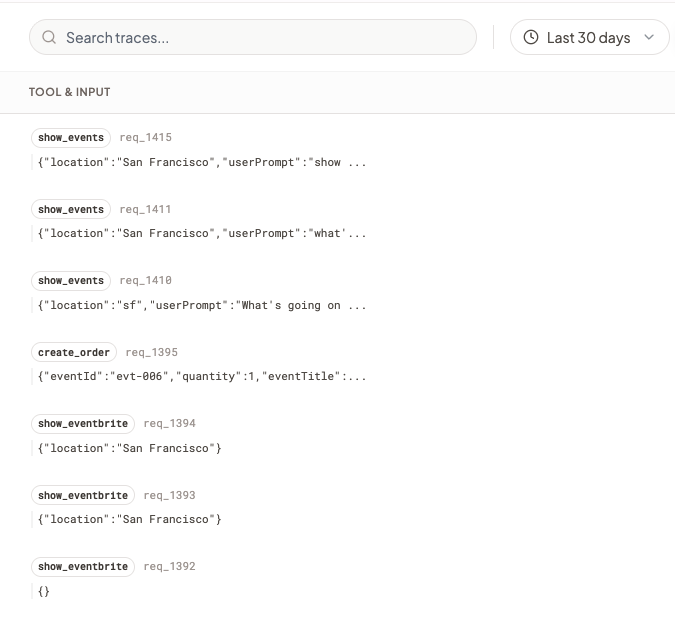Select the show_eventbrite tag for req_1393
675x635 pixels.
[x=83, y=496]
